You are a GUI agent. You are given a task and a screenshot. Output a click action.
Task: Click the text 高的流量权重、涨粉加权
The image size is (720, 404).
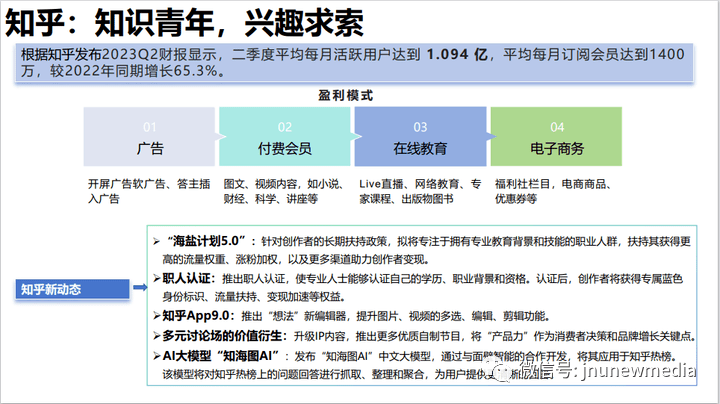pos(220,259)
